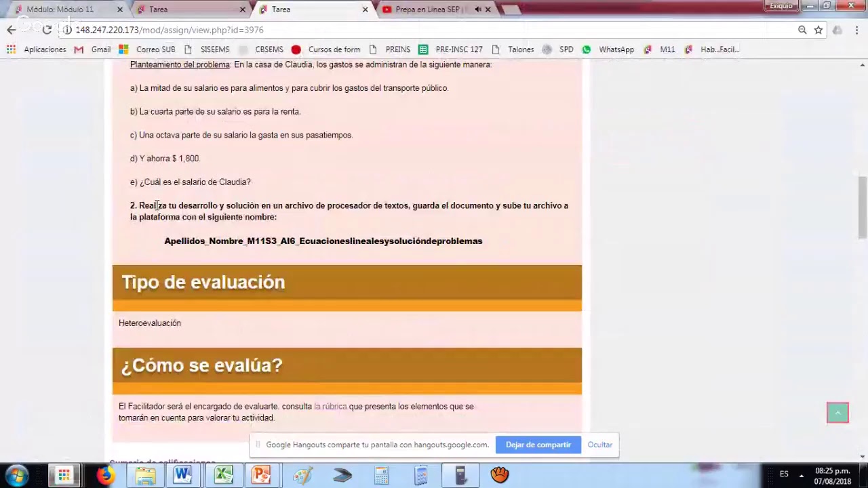This screenshot has height=488, width=868.
Task: Open the Correo SUB bookmark
Action: [147, 49]
